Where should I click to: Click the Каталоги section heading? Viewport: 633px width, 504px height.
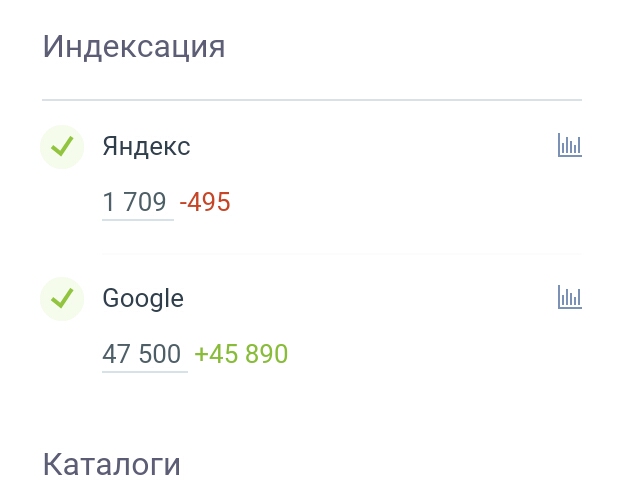(112, 464)
